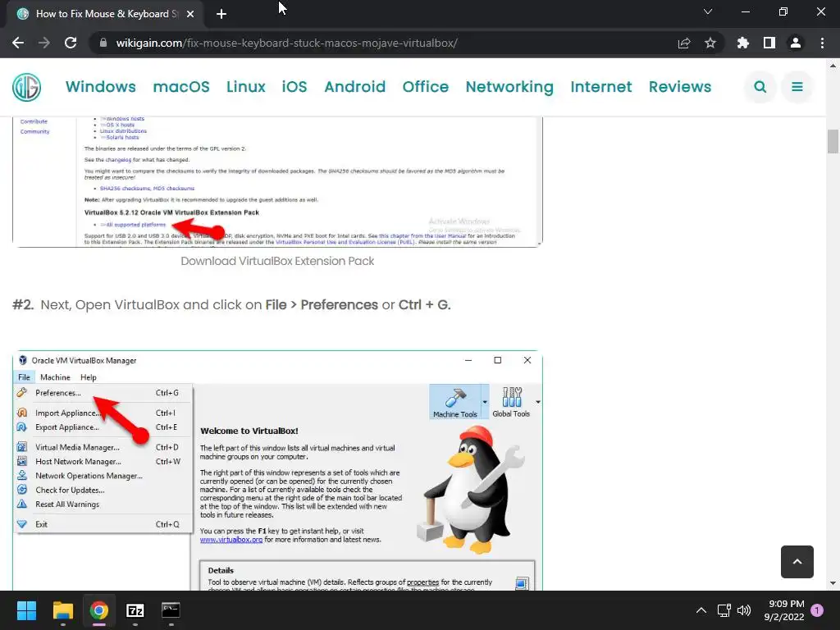Click the VirtualBox Preferences menu screenshot
The width and height of the screenshot is (840, 630).
coord(277,470)
